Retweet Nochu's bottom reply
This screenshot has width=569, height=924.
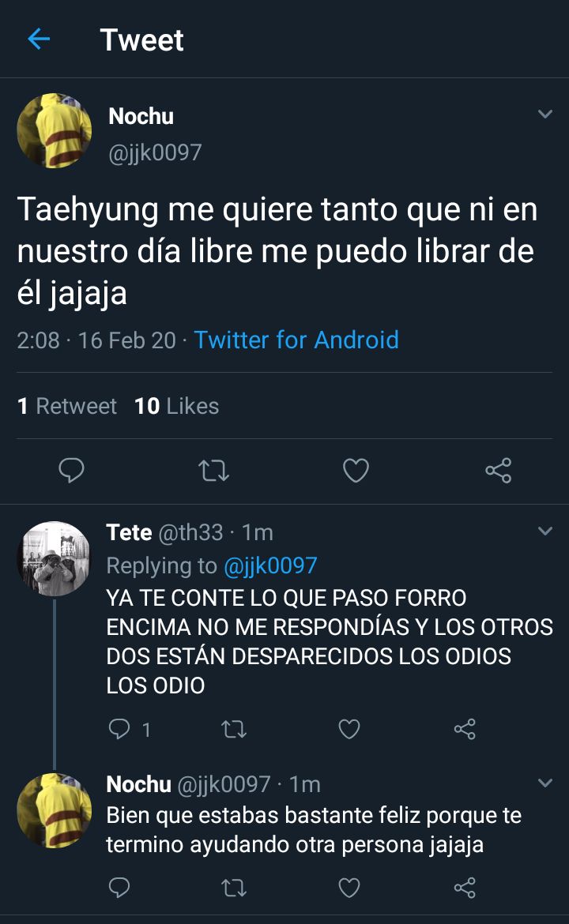coord(233,888)
